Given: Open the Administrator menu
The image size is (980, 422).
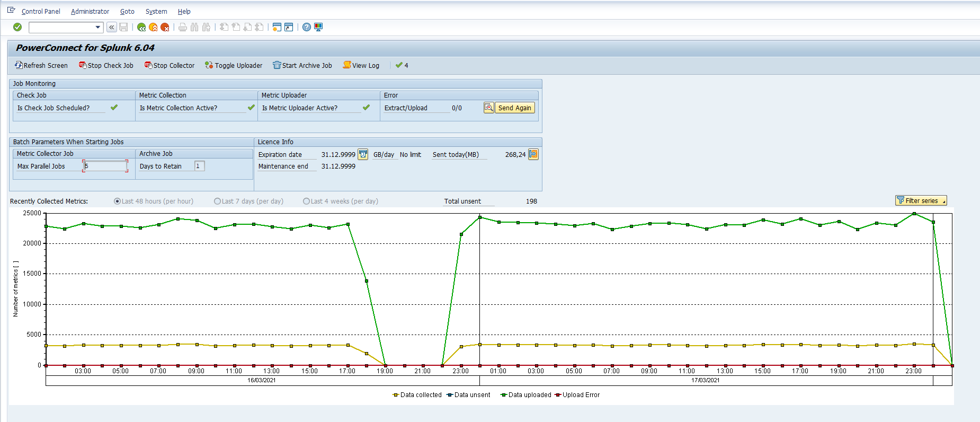Looking at the screenshot, I should coord(90,11).
